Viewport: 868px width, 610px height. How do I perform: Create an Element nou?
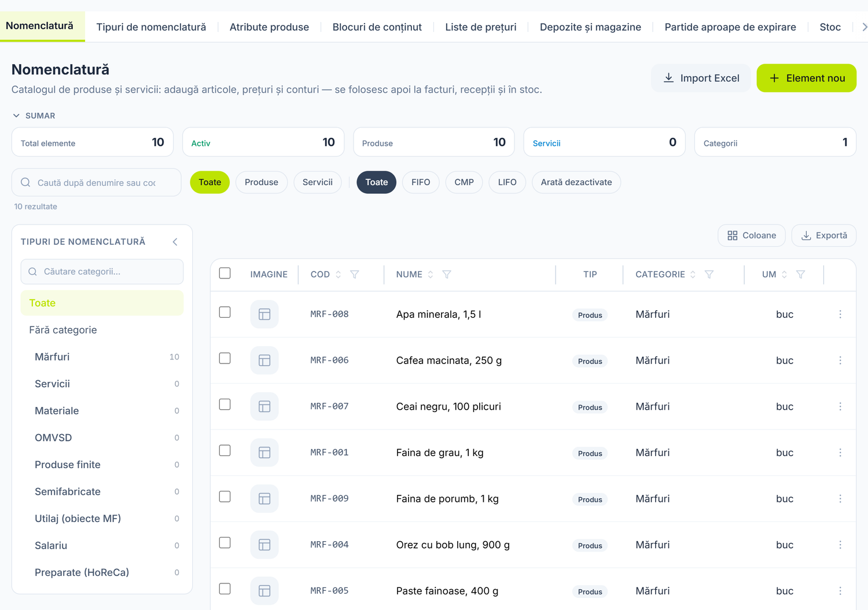pyautogui.click(x=807, y=78)
